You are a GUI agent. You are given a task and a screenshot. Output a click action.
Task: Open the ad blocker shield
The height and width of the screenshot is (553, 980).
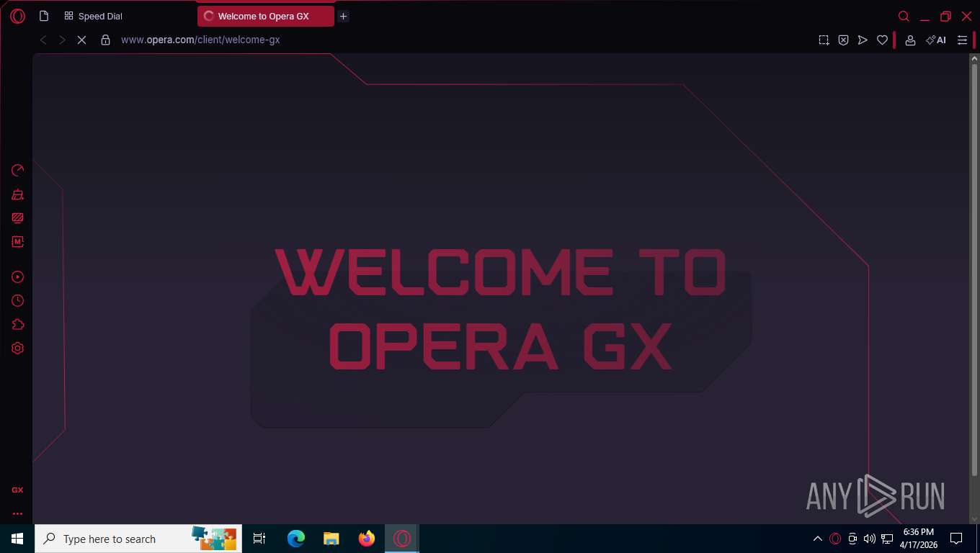pyautogui.click(x=843, y=40)
